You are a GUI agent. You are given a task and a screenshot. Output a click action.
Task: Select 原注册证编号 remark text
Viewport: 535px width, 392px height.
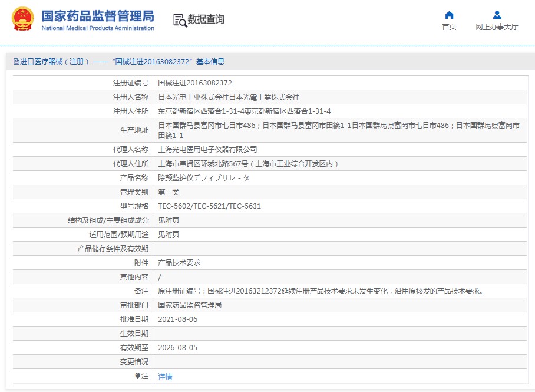point(321,291)
